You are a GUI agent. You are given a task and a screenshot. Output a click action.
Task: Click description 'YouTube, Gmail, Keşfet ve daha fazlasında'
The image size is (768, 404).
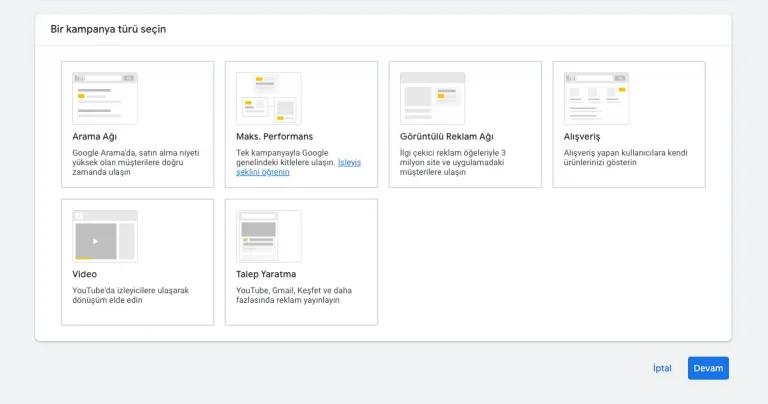[294, 295]
